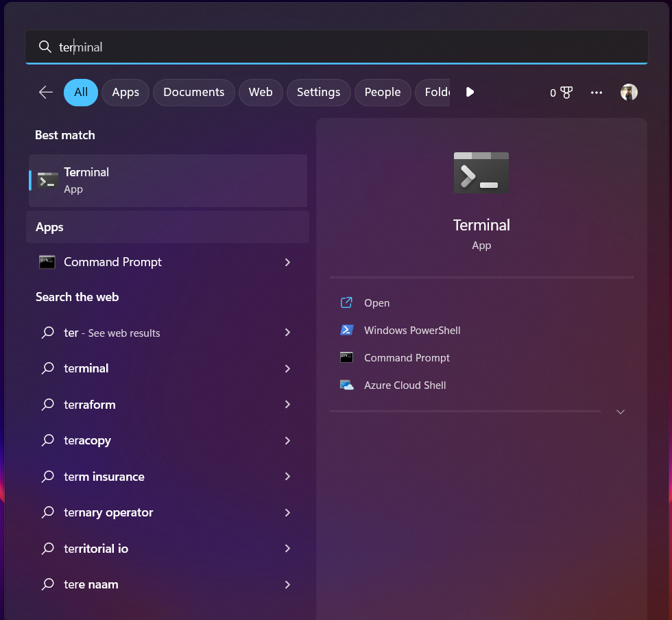Show more filters with the arrow button
The height and width of the screenshot is (620, 672).
pyautogui.click(x=470, y=92)
